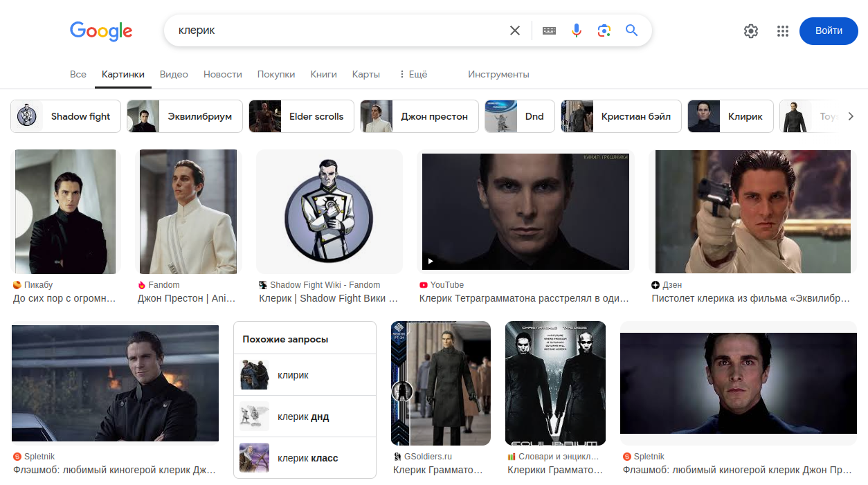Viewport: 868px width, 485px height.
Task: Open Google Lens image search icon
Action: pyautogui.click(x=604, y=30)
